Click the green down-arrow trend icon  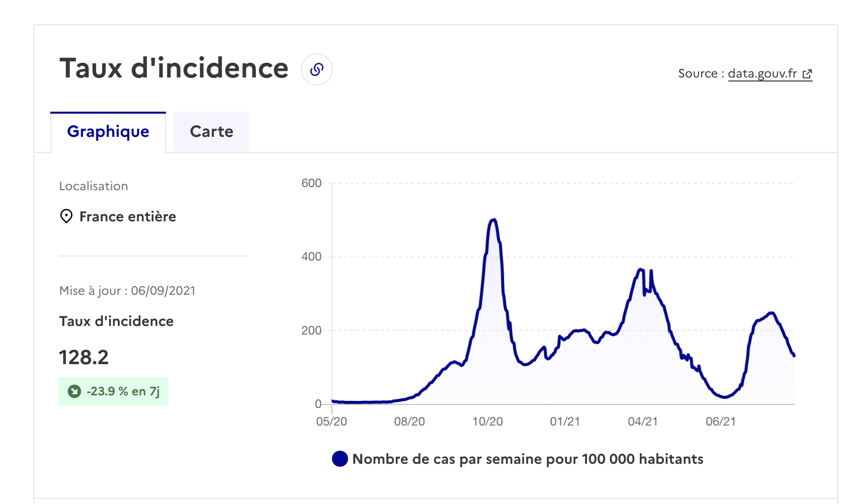[74, 391]
